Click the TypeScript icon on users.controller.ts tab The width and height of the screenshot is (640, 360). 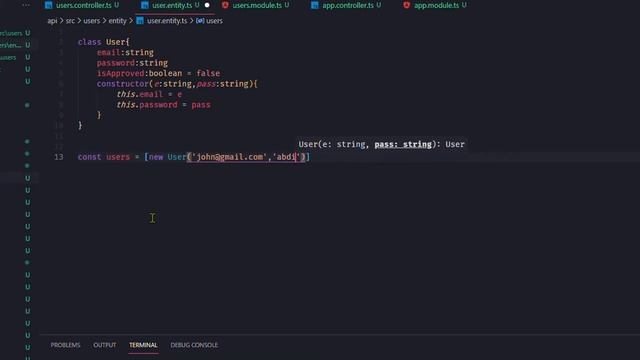point(49,5)
